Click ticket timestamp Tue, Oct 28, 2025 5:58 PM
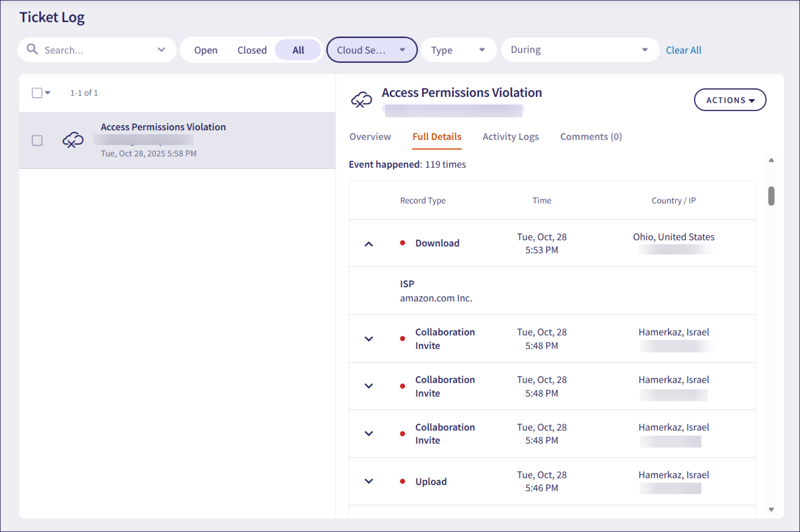 (149, 153)
